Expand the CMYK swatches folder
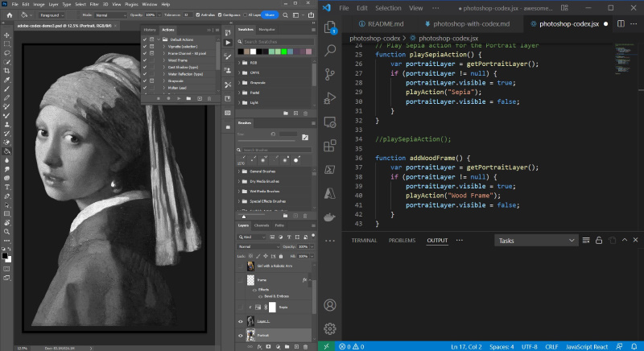The image size is (644, 351). tap(239, 72)
